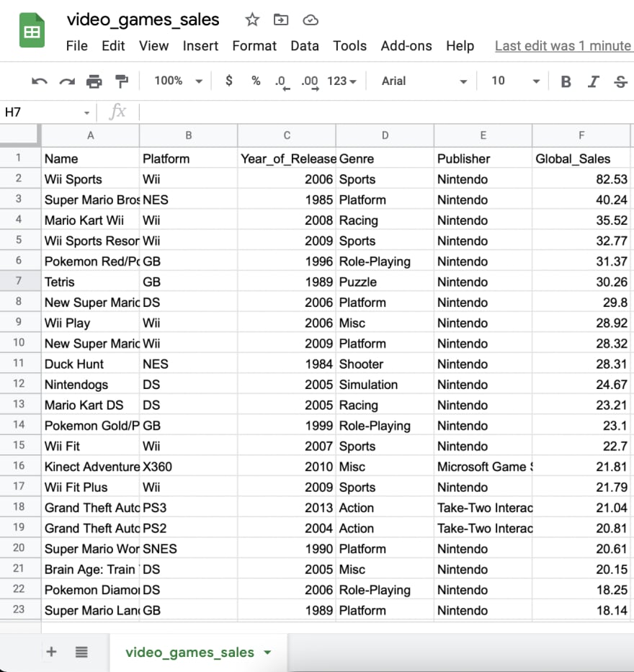
Task: Toggle italic formatting
Action: [593, 81]
